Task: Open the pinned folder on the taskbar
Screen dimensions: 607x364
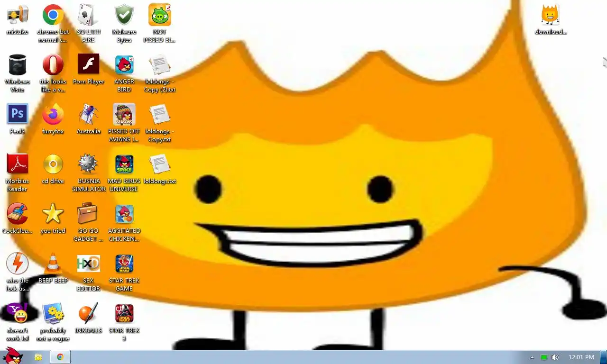Action: click(x=38, y=357)
